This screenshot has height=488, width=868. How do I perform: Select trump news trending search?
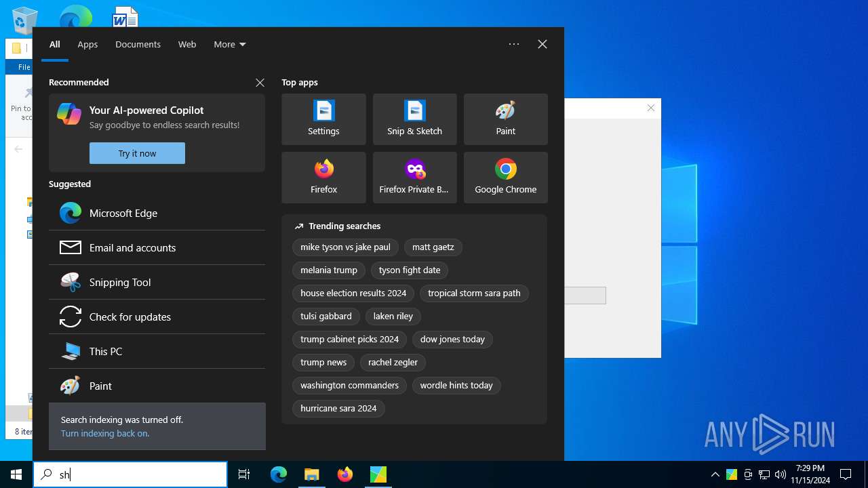point(323,363)
